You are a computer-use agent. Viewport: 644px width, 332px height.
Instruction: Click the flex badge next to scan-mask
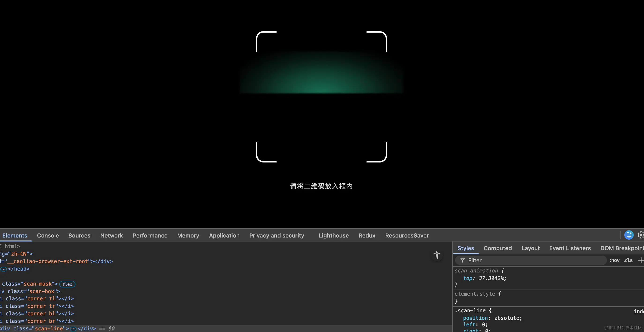pyautogui.click(x=67, y=284)
